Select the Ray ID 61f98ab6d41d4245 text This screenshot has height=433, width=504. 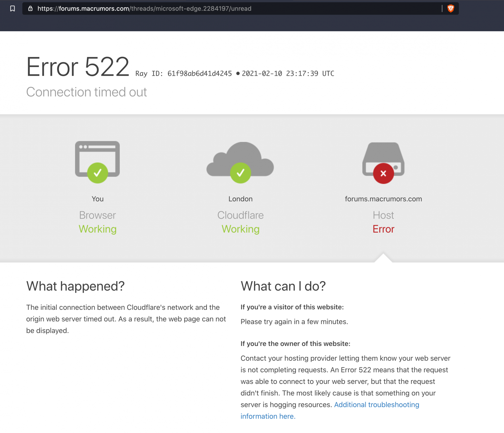[183, 74]
